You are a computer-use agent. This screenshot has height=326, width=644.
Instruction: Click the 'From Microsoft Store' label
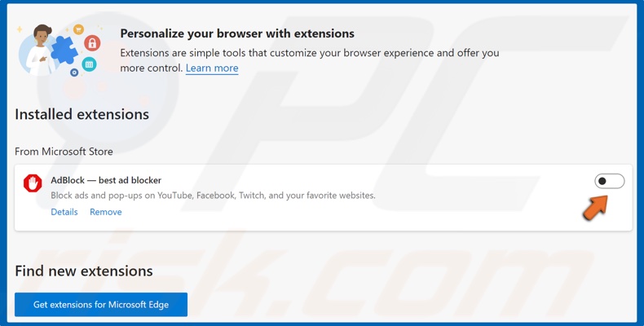[64, 152]
